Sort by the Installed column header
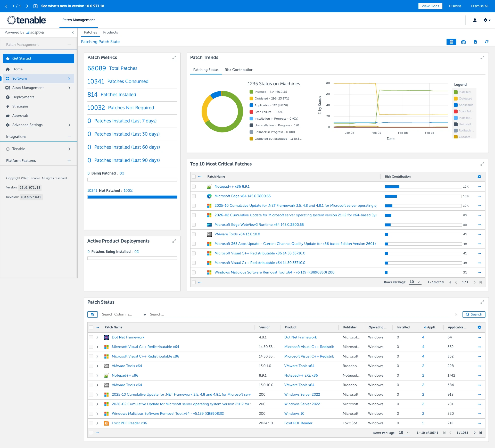The width and height of the screenshot is (495, 448). (403, 327)
